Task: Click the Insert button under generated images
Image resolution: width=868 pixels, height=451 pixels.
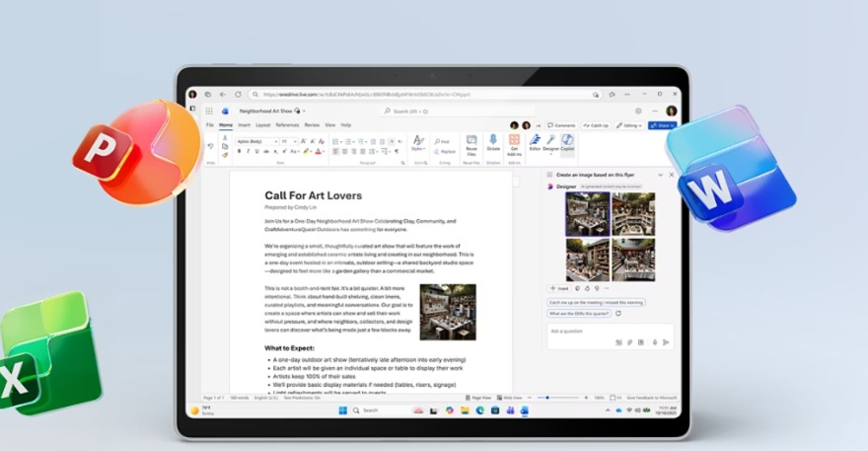Action: (559, 289)
